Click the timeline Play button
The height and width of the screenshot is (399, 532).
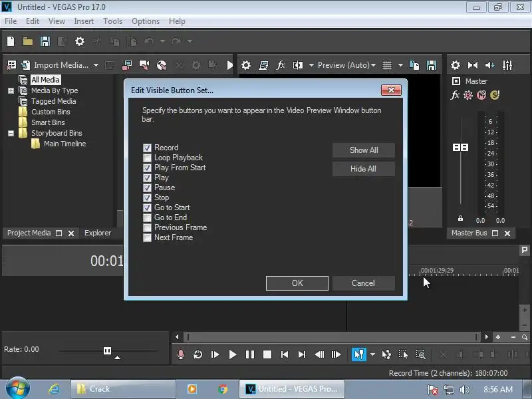[232, 354]
